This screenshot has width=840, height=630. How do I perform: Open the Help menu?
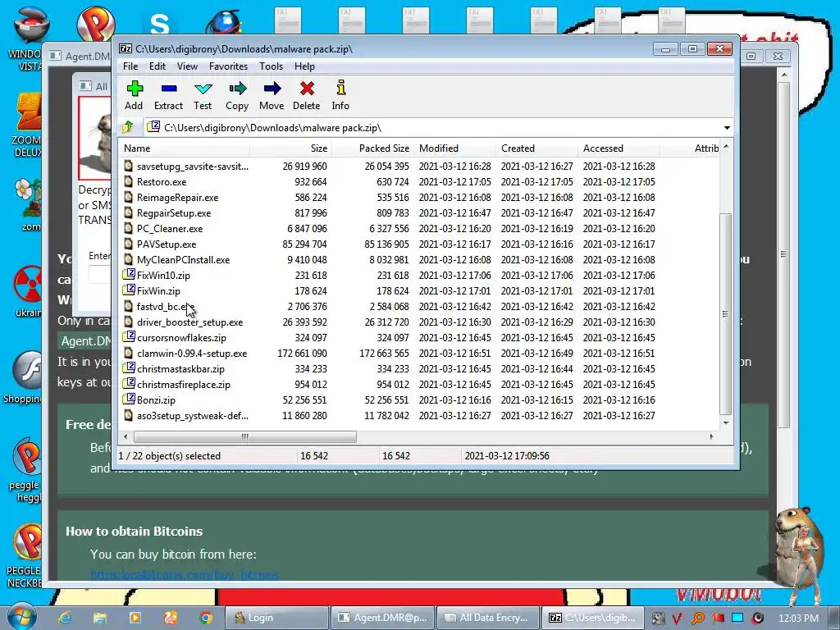point(304,66)
